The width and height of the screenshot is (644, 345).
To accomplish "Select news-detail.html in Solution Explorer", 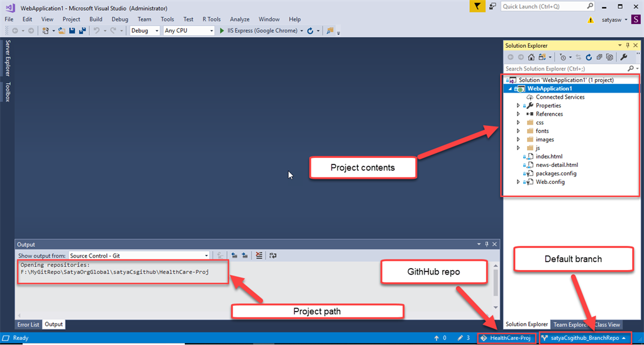I will click(x=557, y=165).
